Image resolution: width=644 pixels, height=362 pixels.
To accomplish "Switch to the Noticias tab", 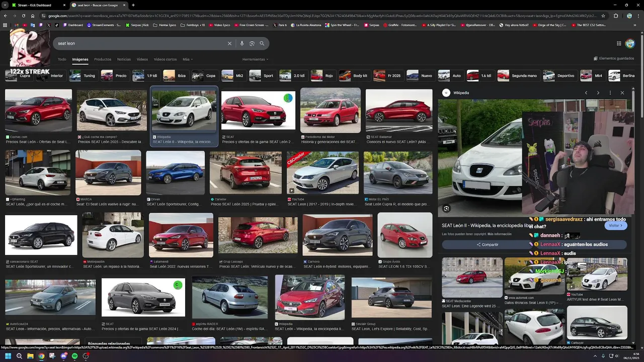I will 124,59.
